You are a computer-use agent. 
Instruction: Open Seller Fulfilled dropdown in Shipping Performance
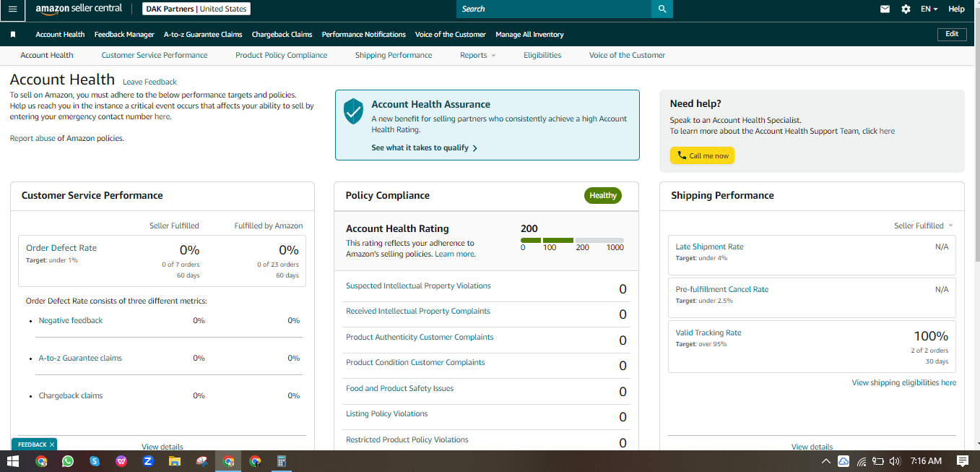tap(924, 226)
